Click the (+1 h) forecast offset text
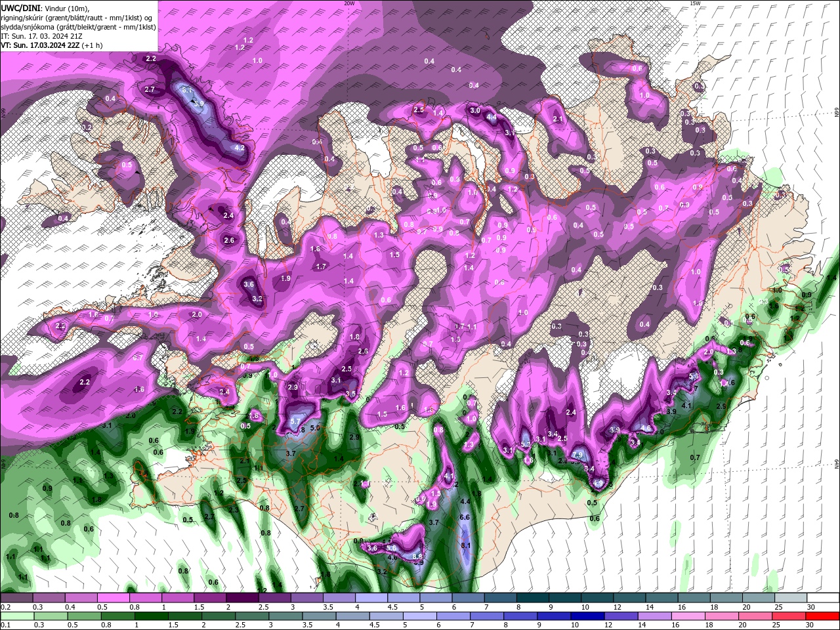The image size is (840, 630). (93, 45)
